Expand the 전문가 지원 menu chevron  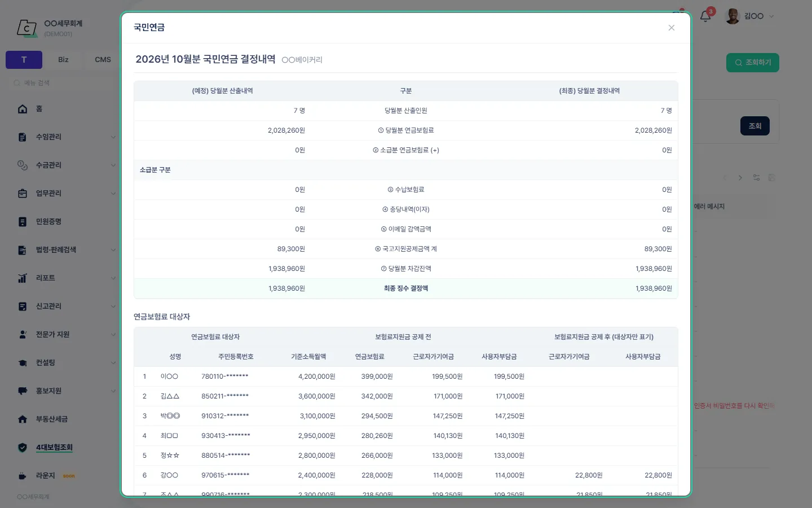(x=113, y=335)
